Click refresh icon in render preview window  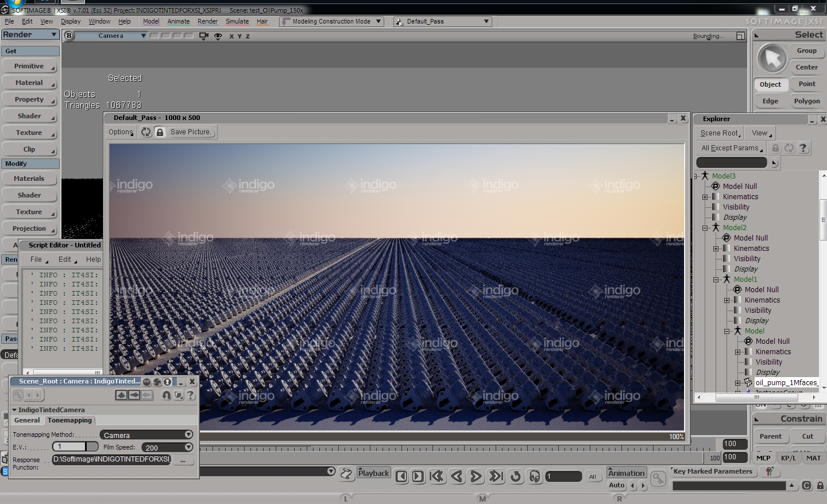[146, 132]
